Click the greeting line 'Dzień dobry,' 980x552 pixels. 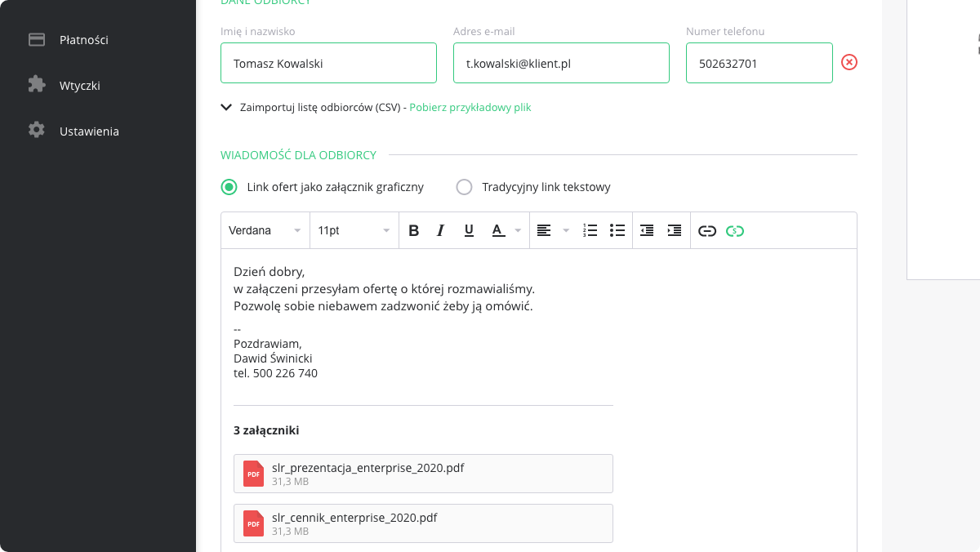[x=269, y=272]
